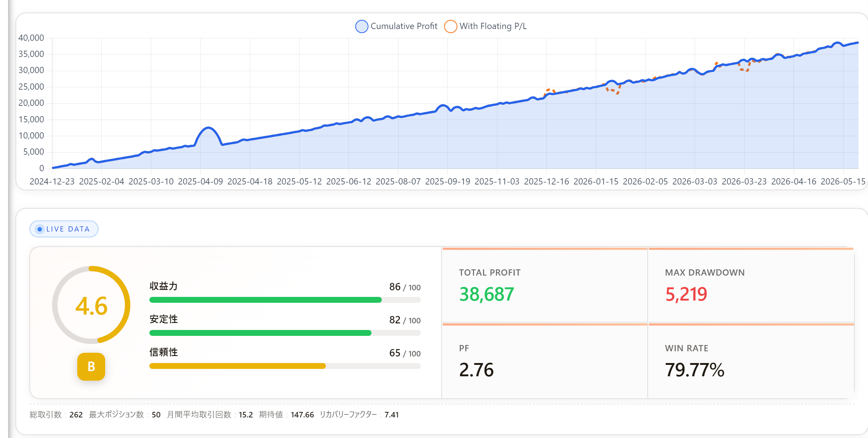Image resolution: width=868 pixels, height=438 pixels.
Task: Click the profit spike peak near 2025-04-09
Action: pyautogui.click(x=209, y=128)
